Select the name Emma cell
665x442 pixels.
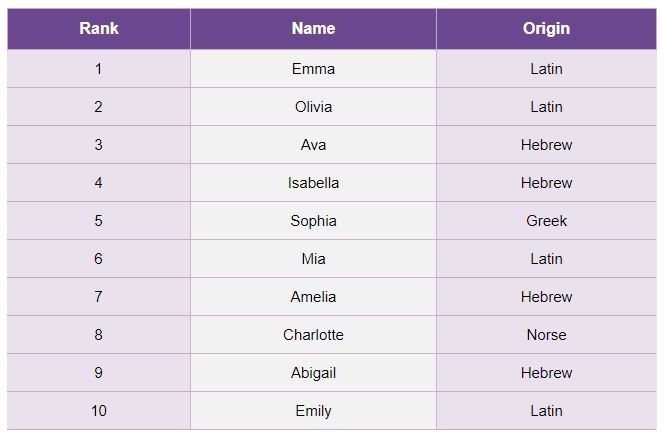(x=313, y=69)
